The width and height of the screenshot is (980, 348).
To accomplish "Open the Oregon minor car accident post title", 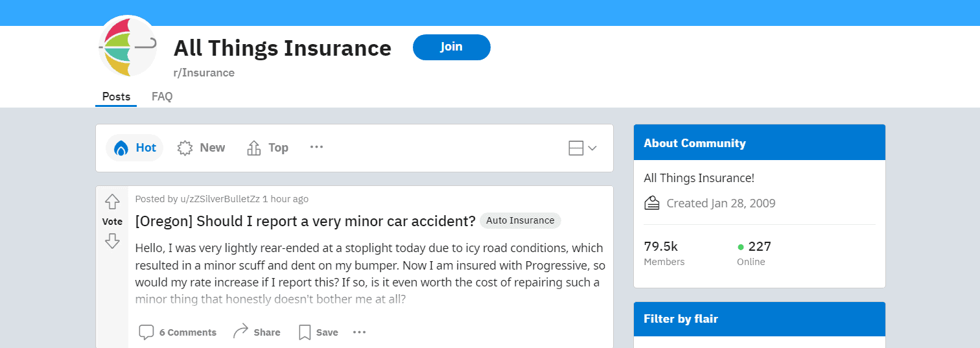I will [x=305, y=221].
